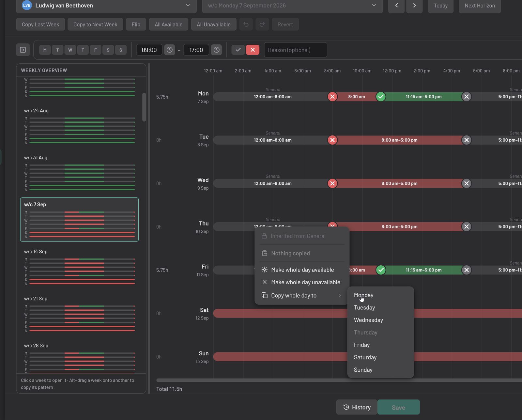Viewport: 522px width, 420px height.
Task: Toggle Thursday day button in toolbar
Action: pos(83,50)
